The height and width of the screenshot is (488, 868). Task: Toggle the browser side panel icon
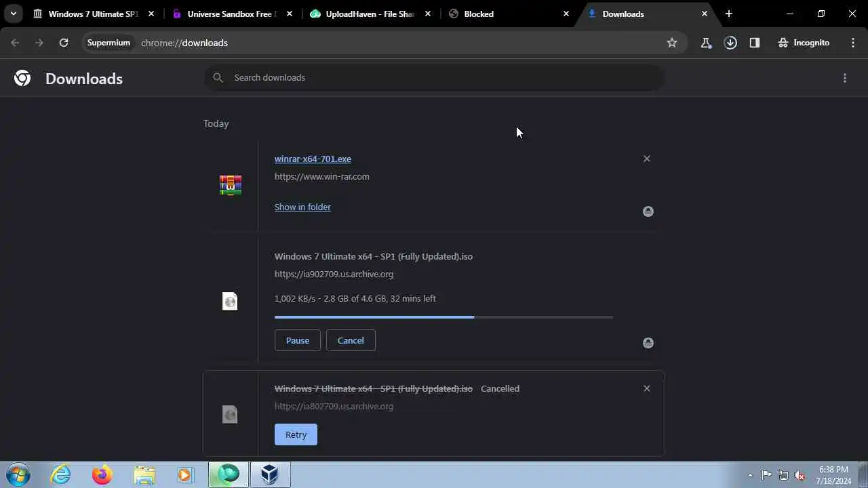(755, 43)
